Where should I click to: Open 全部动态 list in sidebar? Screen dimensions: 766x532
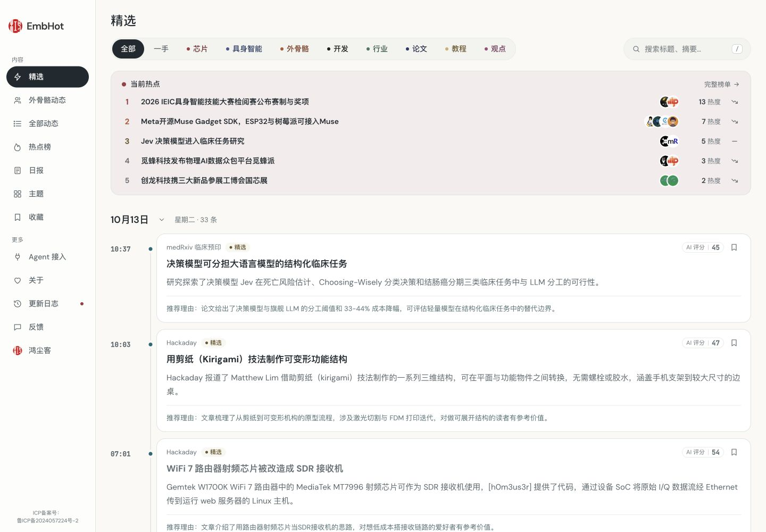[47, 123]
